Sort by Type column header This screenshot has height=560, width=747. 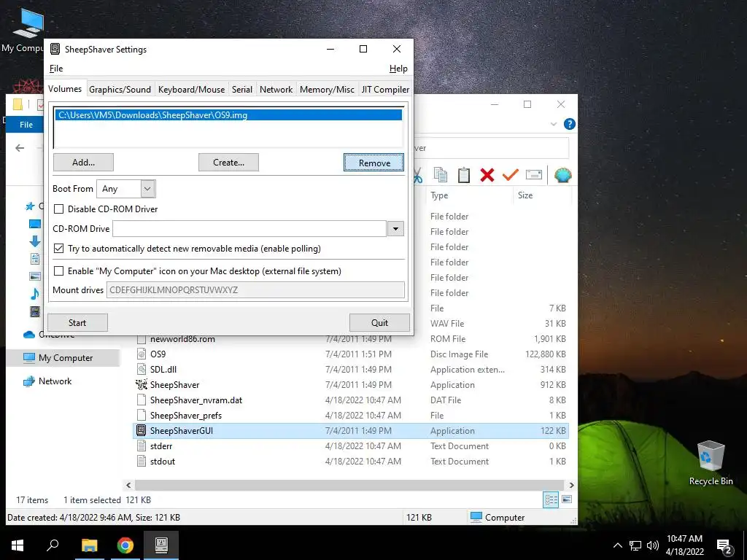(x=469, y=195)
